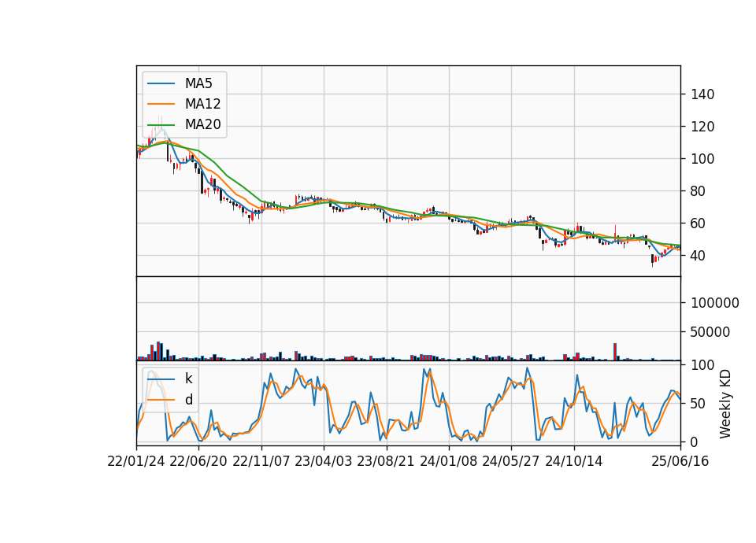Viewport: 756px width, 543px height.
Task: Click the green MA20 legend line sample
Action: point(161,124)
